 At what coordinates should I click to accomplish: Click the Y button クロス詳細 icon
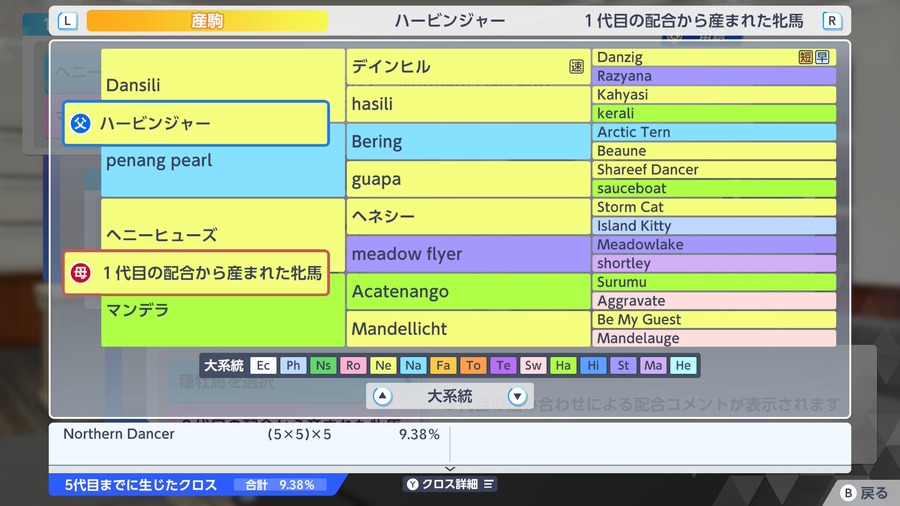413,484
